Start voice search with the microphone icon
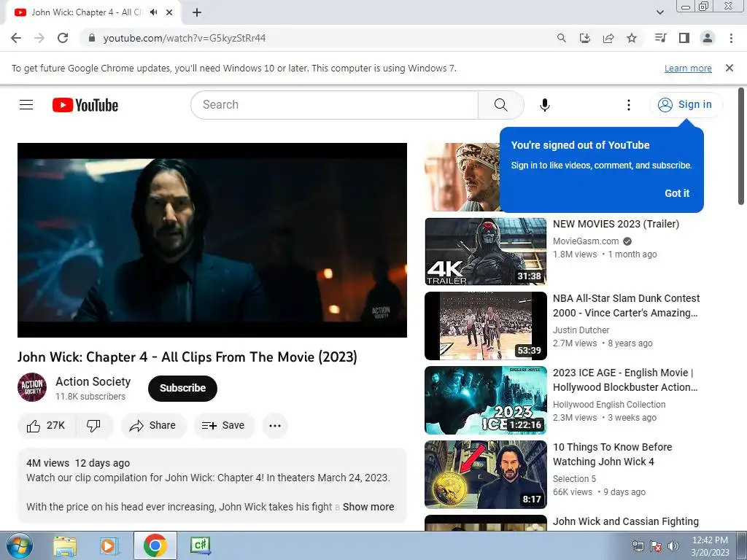The height and width of the screenshot is (560, 747). pos(544,105)
